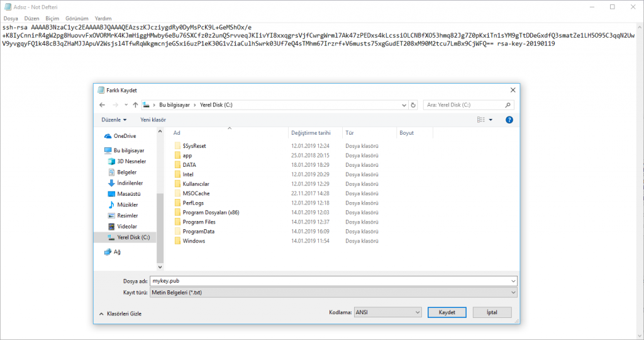The image size is (644, 340).
Task: Go up one folder level arrow
Action: click(x=135, y=105)
